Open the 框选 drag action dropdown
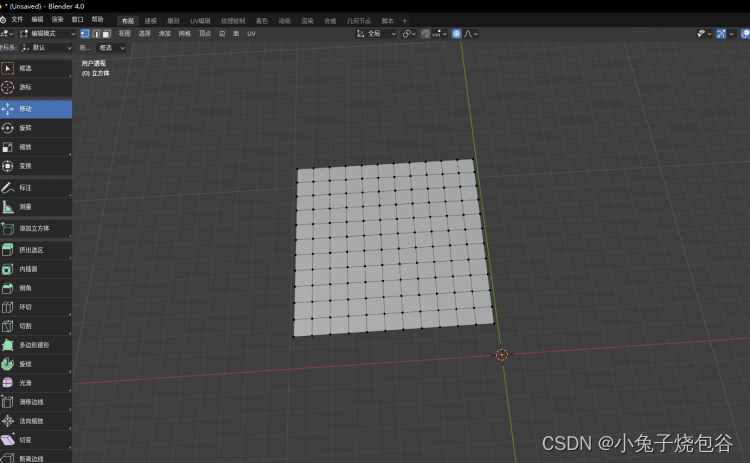The height and width of the screenshot is (463, 750). click(111, 48)
